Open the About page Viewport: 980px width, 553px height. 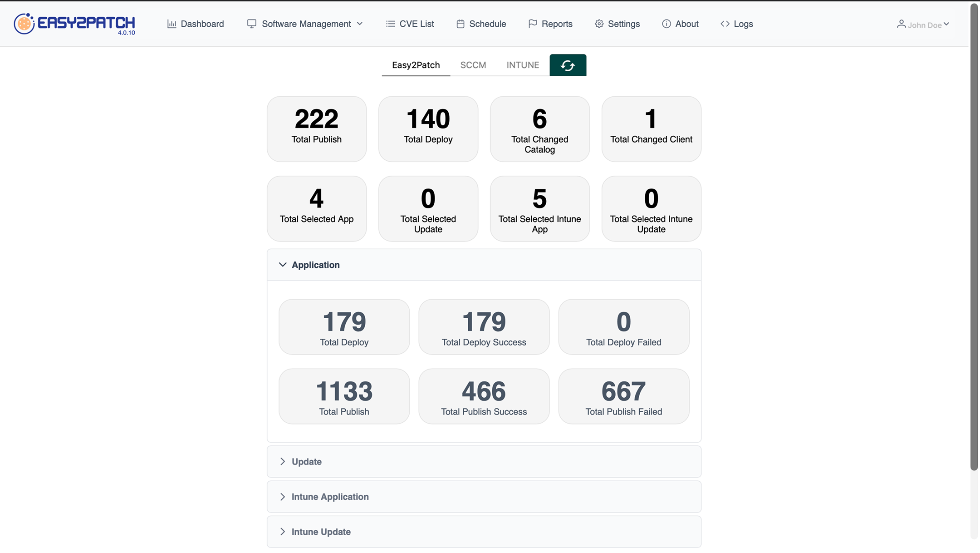680,24
